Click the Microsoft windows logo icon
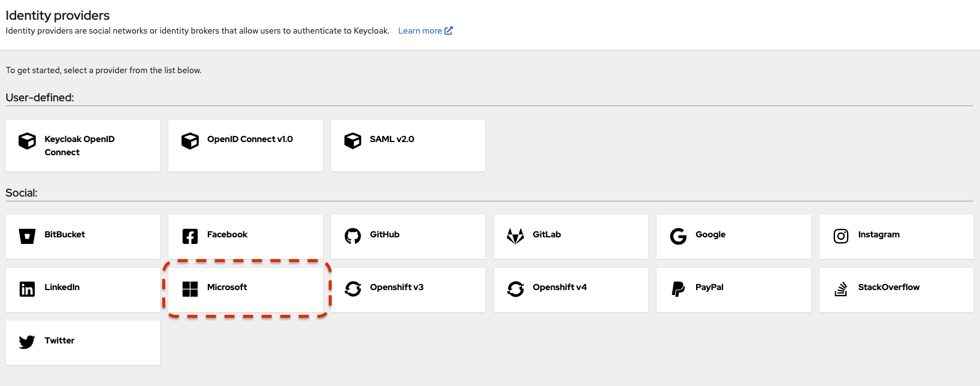 tap(190, 289)
